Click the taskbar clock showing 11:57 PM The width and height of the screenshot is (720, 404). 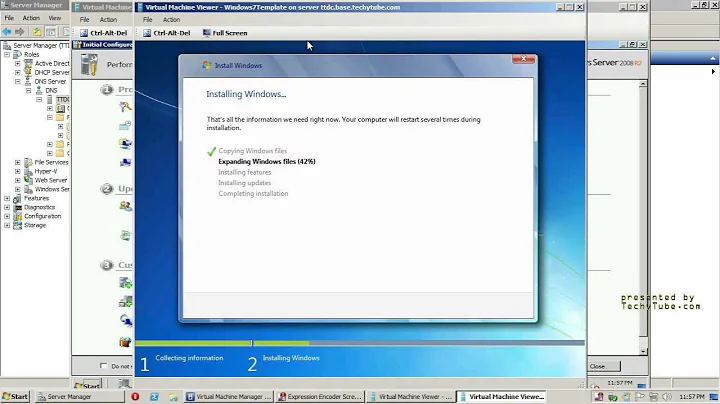pyautogui.click(x=692, y=397)
